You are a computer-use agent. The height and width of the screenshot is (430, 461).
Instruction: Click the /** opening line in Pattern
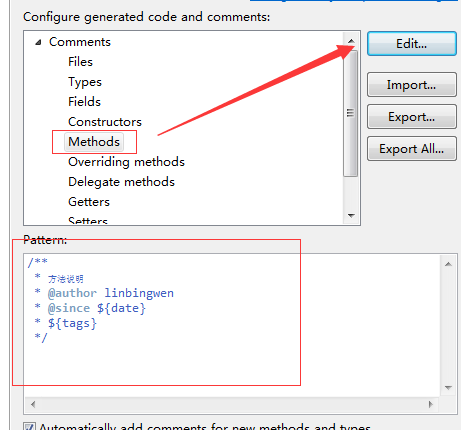point(37,262)
